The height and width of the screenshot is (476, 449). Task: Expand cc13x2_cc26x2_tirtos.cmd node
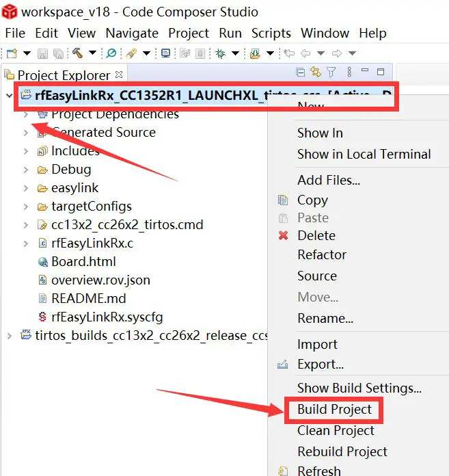click(x=26, y=225)
